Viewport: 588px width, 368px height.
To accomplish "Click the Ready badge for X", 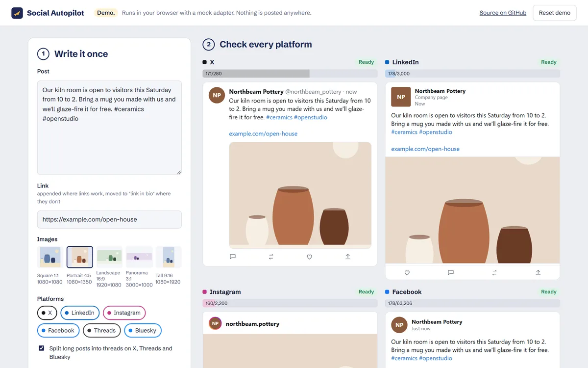I will point(366,62).
